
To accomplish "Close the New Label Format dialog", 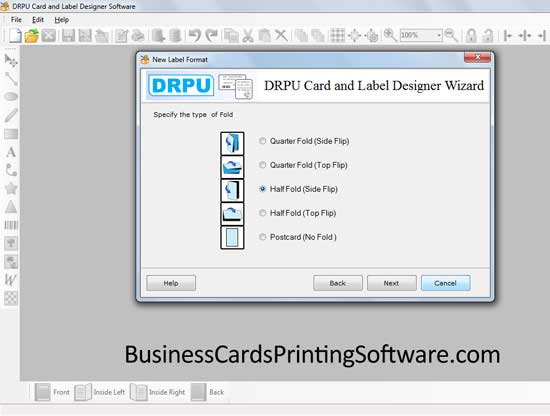I will coord(477,57).
